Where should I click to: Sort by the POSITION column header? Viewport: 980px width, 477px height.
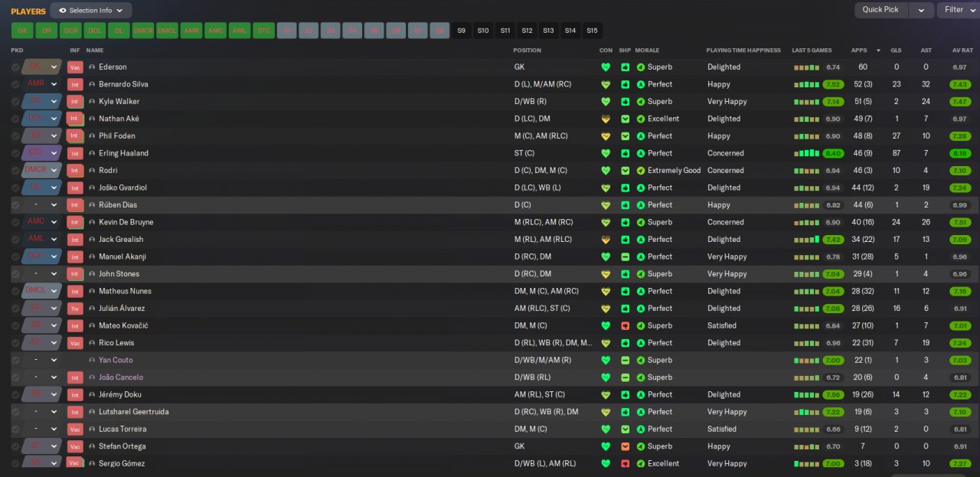click(527, 51)
